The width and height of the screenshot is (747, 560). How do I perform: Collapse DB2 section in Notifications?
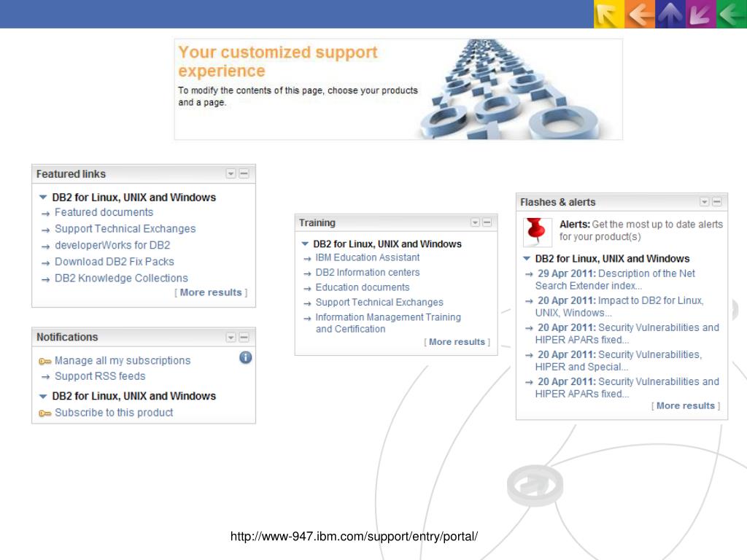click(43, 396)
